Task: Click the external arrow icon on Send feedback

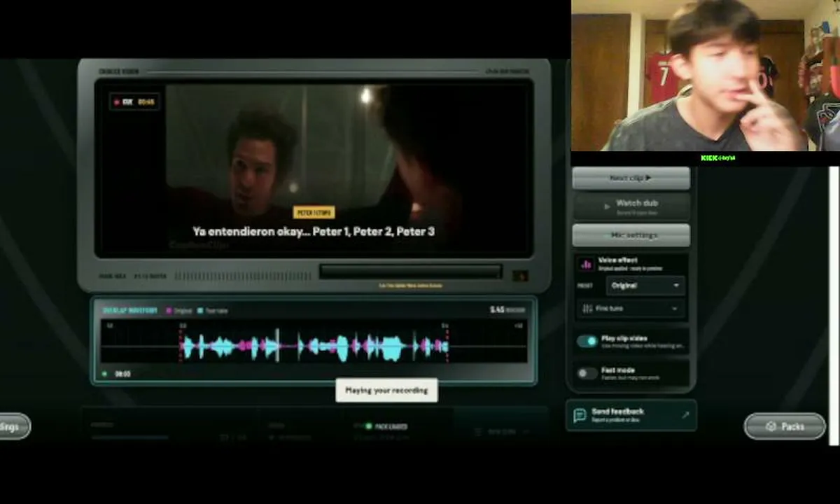Action: coord(685,415)
